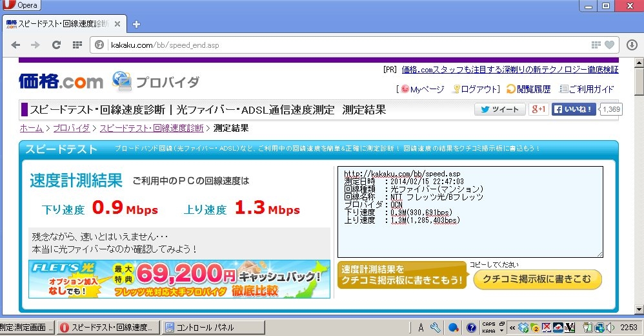
Task: Click the 1,369 like count
Action: [x=610, y=109]
